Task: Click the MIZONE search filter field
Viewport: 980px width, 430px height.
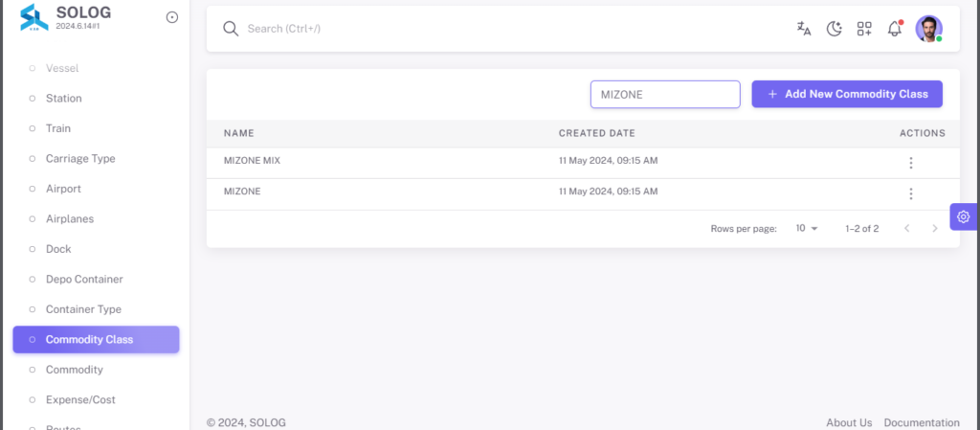Action: [666, 95]
